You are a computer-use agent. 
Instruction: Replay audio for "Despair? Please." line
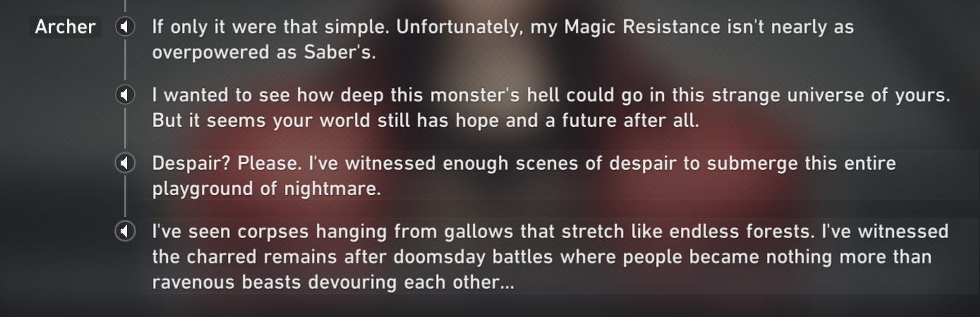click(x=125, y=163)
